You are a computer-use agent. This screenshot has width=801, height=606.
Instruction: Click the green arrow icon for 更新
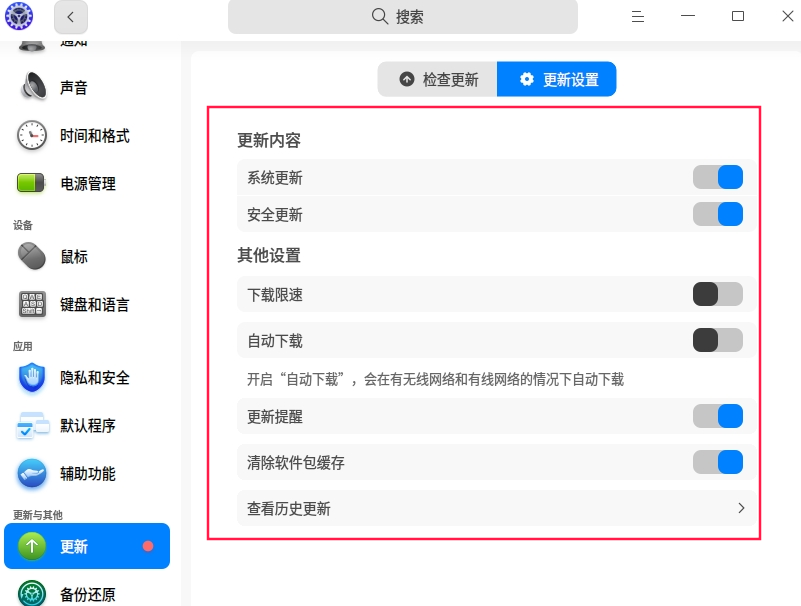[32, 546]
